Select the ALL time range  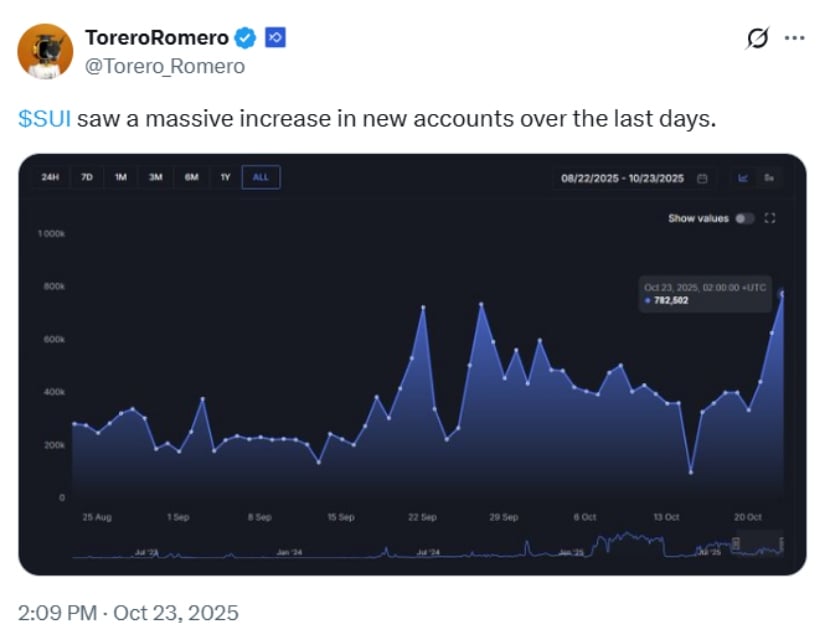click(x=261, y=178)
